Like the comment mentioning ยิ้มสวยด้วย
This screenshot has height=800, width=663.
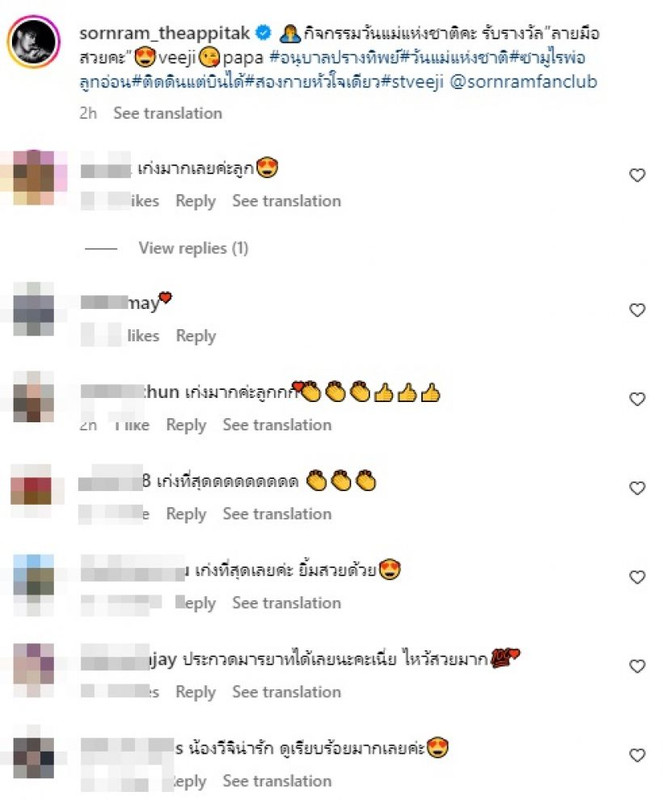pos(637,577)
